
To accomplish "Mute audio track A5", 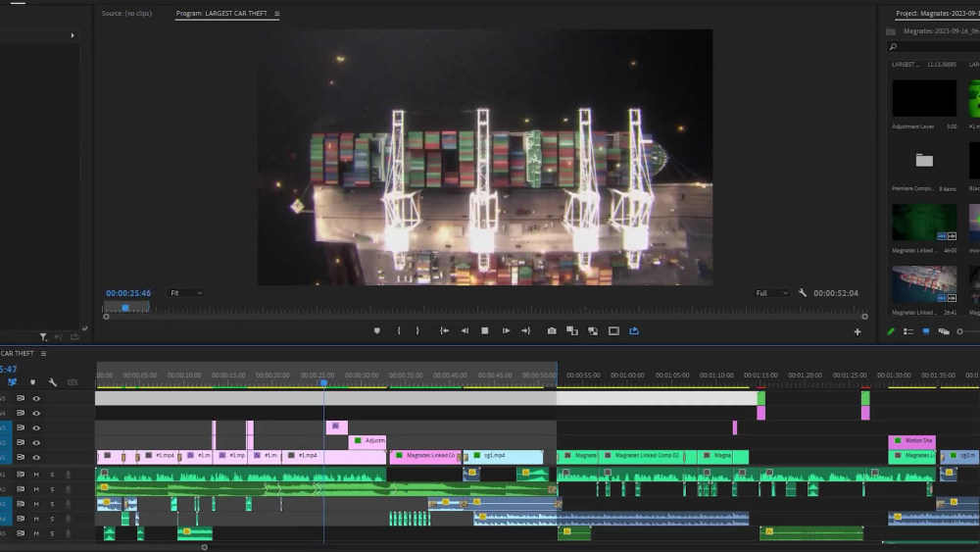I will [x=36, y=534].
